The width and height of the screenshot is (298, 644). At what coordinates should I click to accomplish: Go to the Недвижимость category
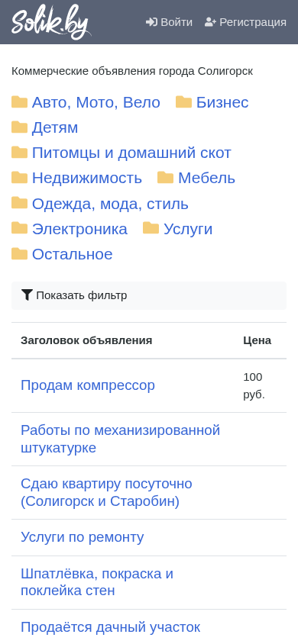[x=87, y=178]
